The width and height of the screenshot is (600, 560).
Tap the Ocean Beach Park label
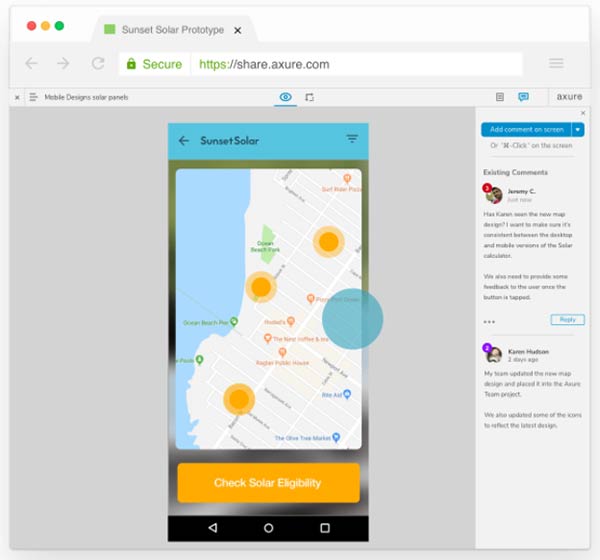pos(265,246)
